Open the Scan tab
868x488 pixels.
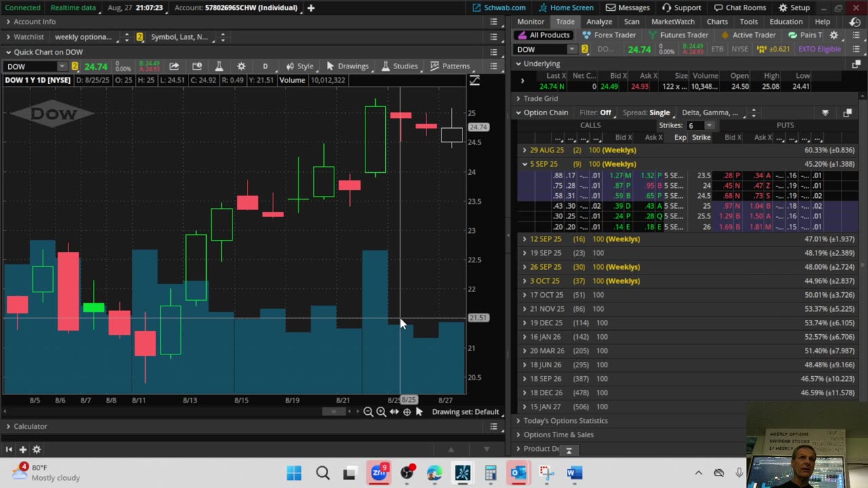pyautogui.click(x=631, y=22)
